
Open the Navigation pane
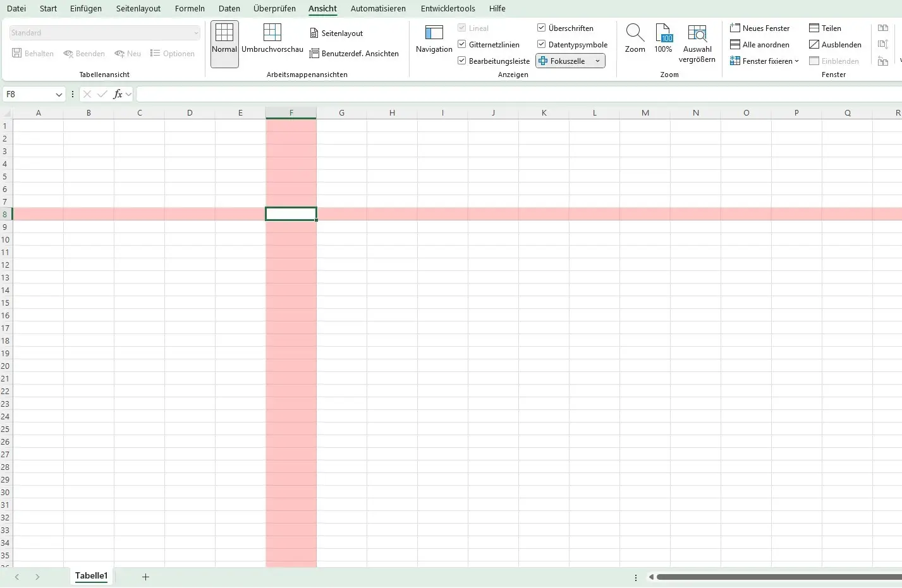pos(434,39)
